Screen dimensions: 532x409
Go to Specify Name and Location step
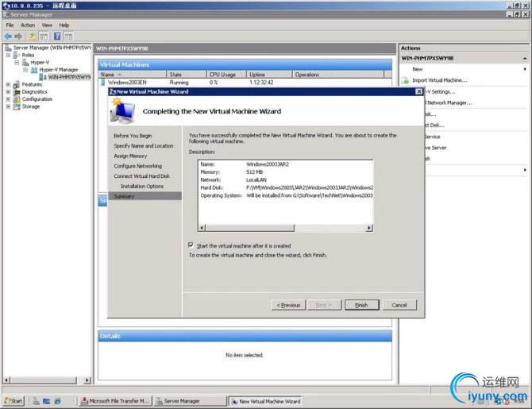pyautogui.click(x=144, y=146)
